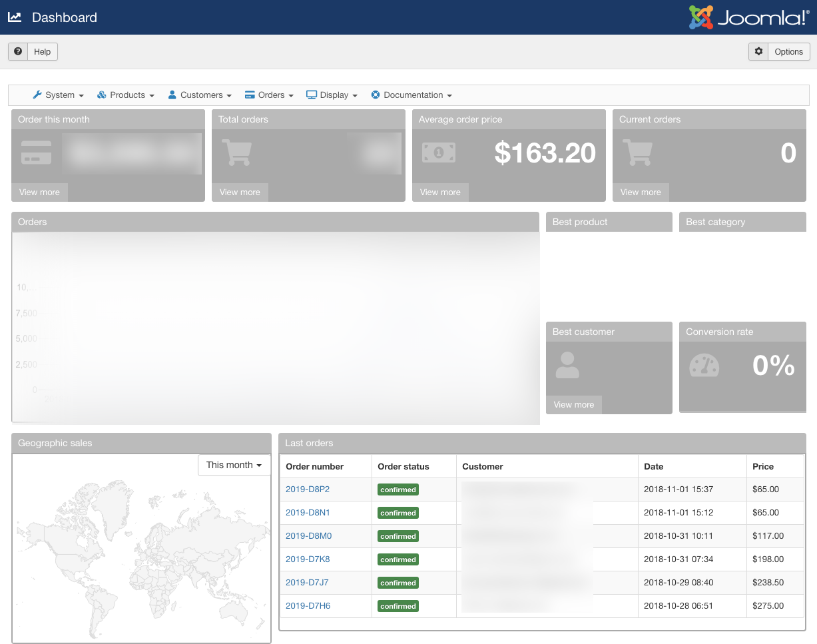This screenshot has height=644, width=817.
Task: Click the user icon in Best customer
Action: click(567, 365)
